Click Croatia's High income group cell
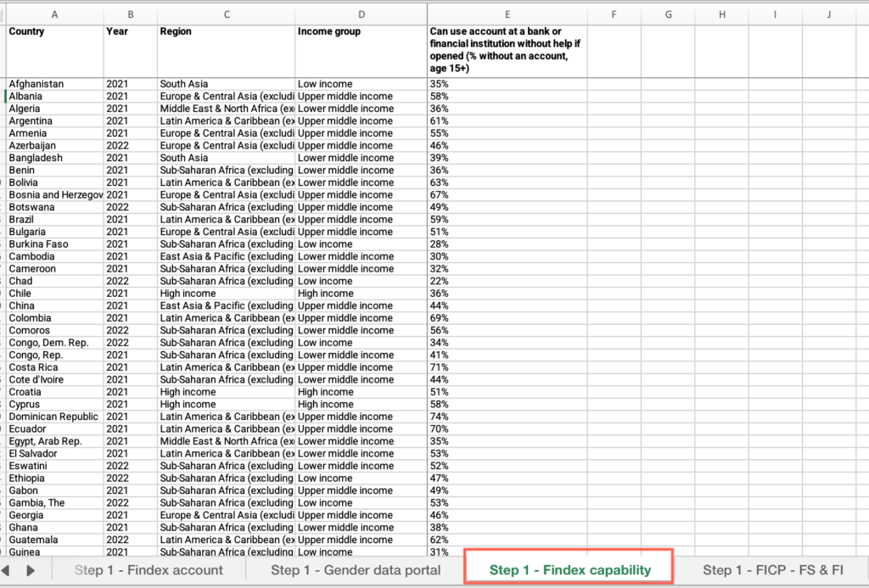Viewport: 869px width, 588px height. 362,392
